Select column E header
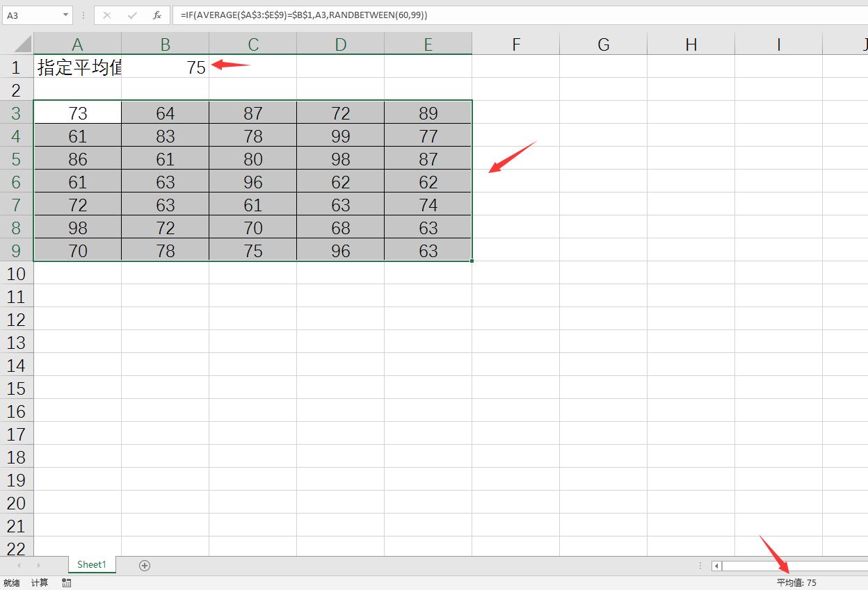The image size is (868, 590). pos(428,44)
